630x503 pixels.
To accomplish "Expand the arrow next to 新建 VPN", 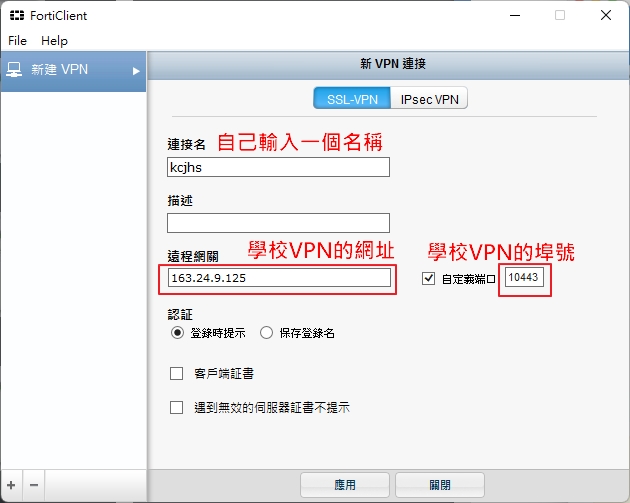I will tap(136, 71).
